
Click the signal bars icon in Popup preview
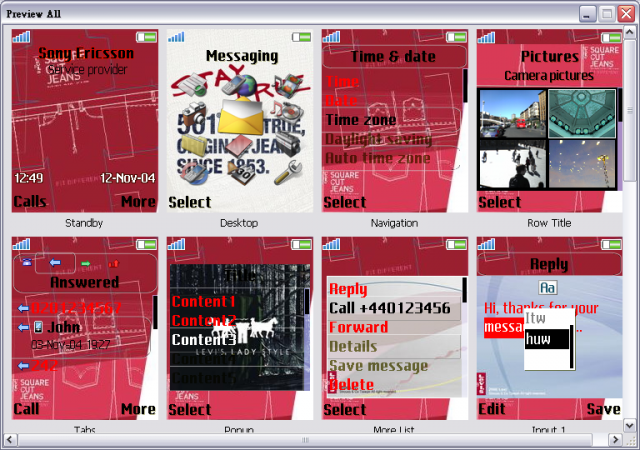point(177,244)
